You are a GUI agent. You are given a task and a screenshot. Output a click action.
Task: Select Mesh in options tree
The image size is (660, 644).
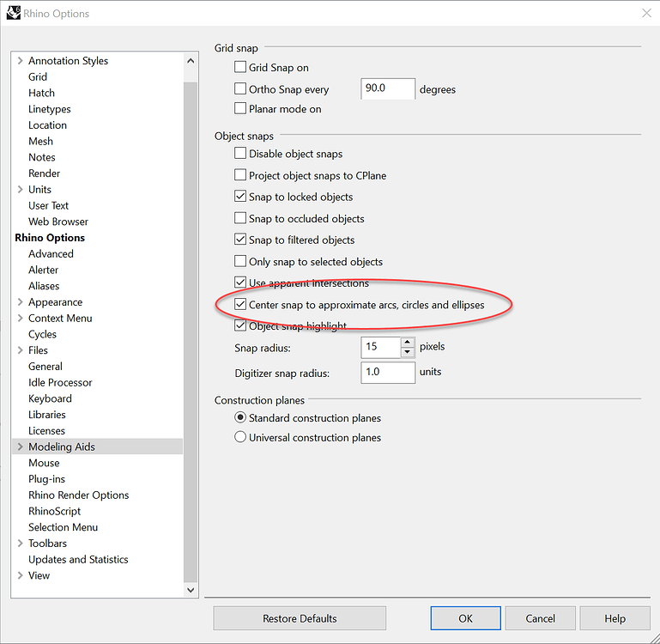pos(40,141)
